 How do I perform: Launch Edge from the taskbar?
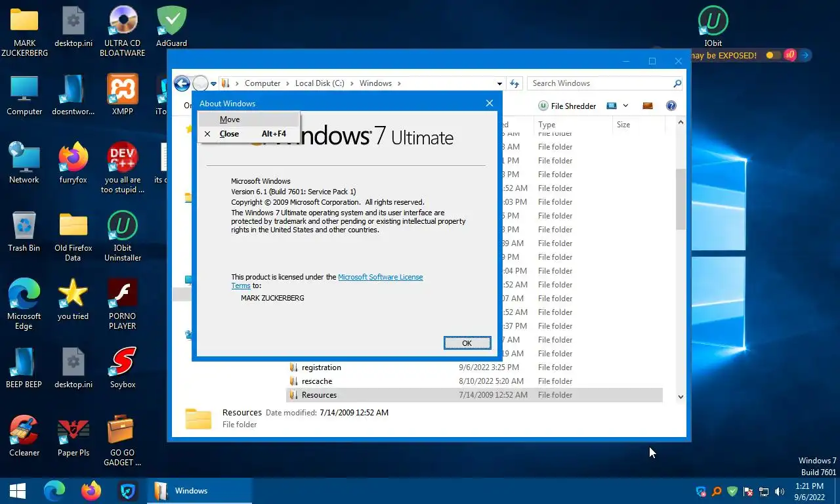(x=54, y=491)
